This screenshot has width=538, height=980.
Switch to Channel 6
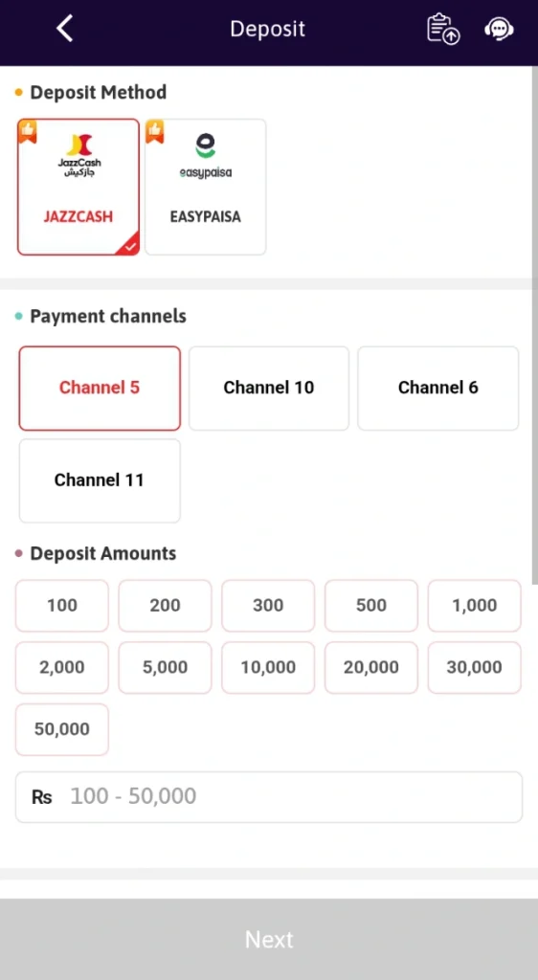(x=438, y=389)
